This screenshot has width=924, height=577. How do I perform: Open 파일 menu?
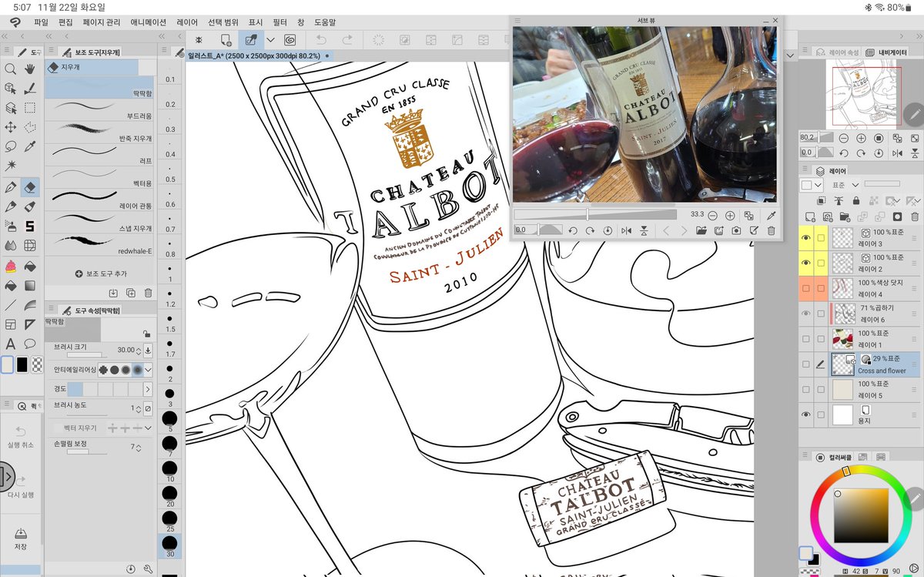pos(41,22)
